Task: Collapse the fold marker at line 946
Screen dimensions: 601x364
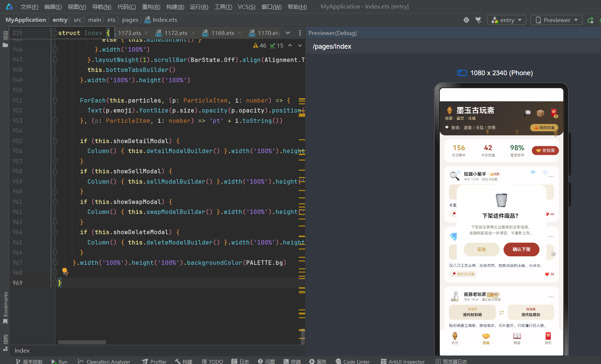Action: click(x=55, y=49)
